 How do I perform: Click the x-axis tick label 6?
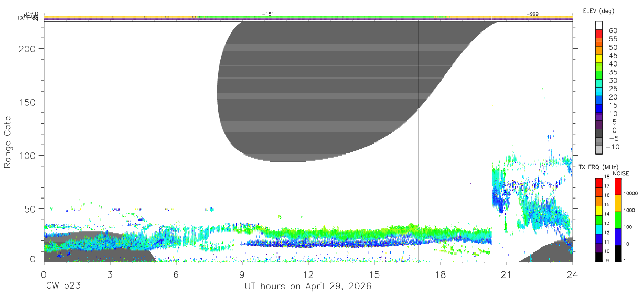[x=176, y=274]
